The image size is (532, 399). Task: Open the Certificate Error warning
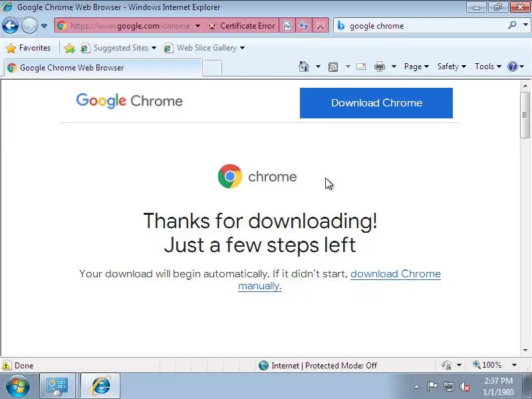pos(241,26)
